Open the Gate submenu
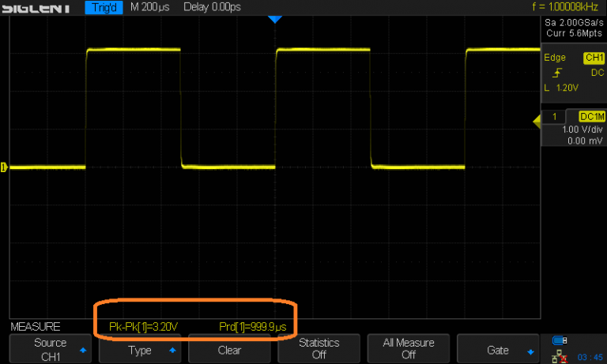The width and height of the screenshot is (607, 364). [x=498, y=349]
